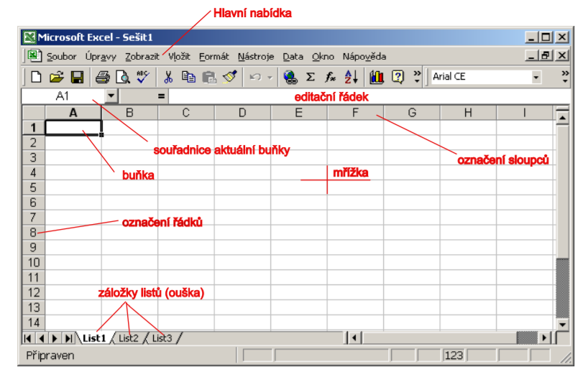Expand more Standard toolbar buttons chevron
The width and height of the screenshot is (588, 382).
pyautogui.click(x=417, y=77)
